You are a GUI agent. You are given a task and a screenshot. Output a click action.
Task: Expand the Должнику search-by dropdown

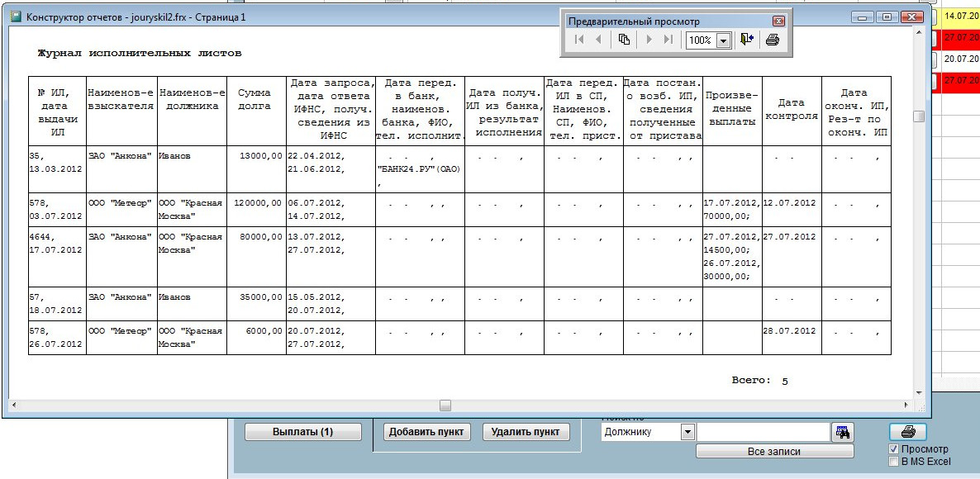click(x=687, y=432)
